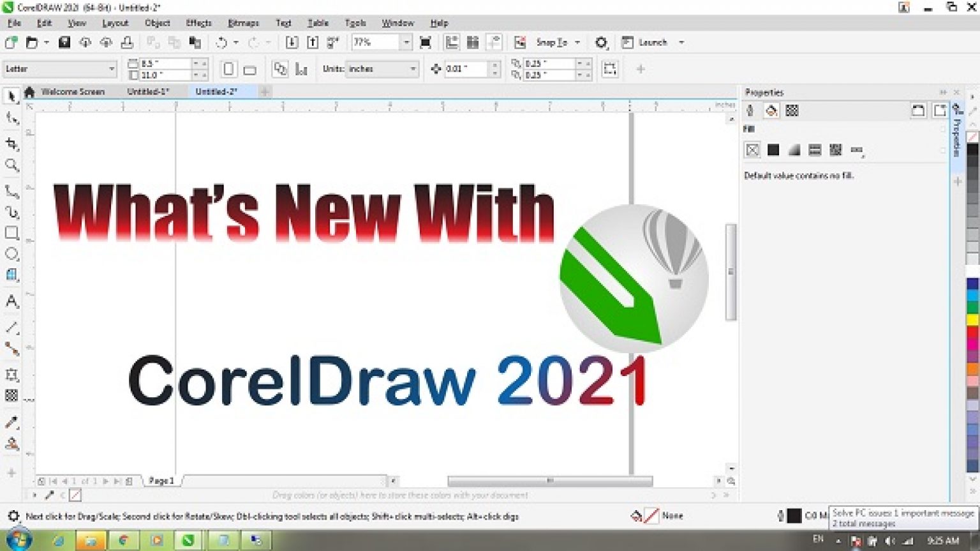
Task: Click the page width input field
Action: (x=165, y=63)
